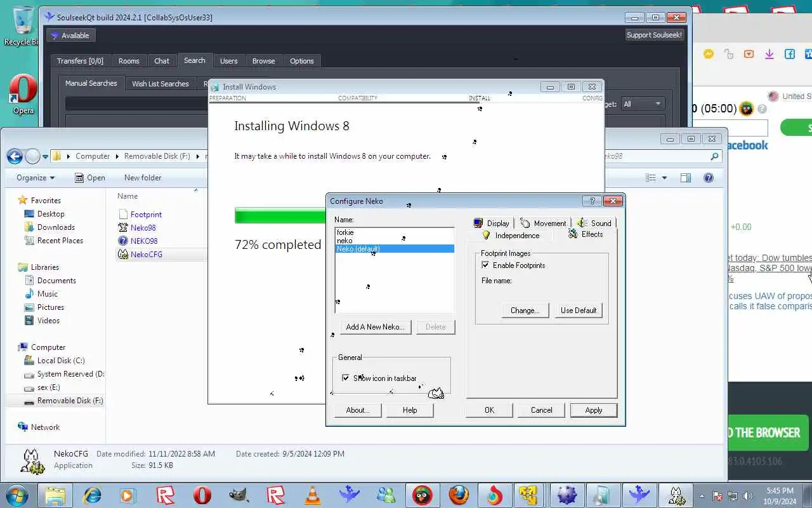812x508 pixels.
Task: Open the network tray icon
Action: pyautogui.click(x=733, y=496)
